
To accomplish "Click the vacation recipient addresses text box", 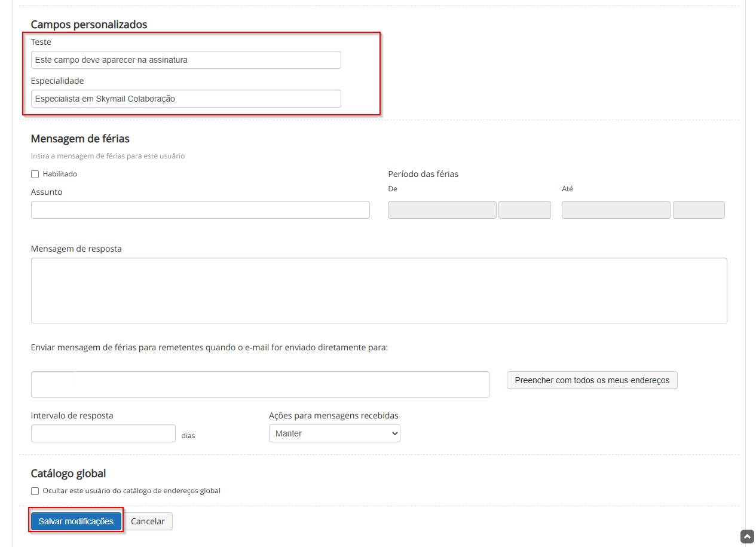I will click(x=260, y=384).
